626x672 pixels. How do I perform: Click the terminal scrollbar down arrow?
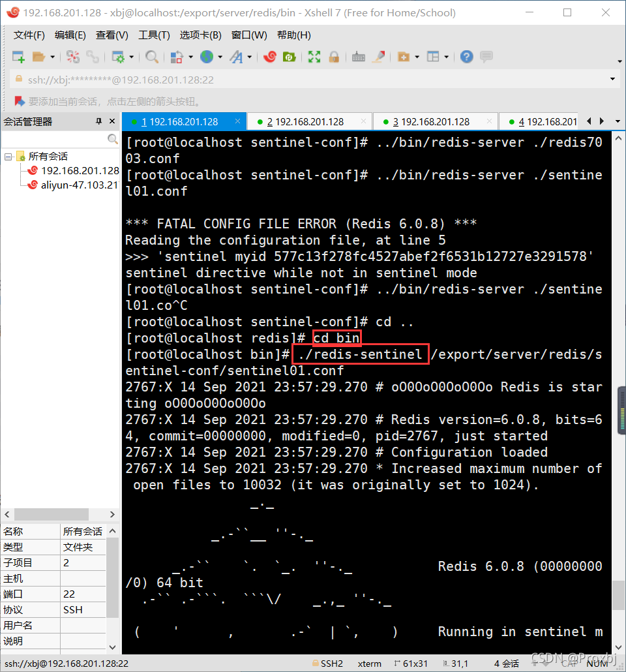coord(618,647)
